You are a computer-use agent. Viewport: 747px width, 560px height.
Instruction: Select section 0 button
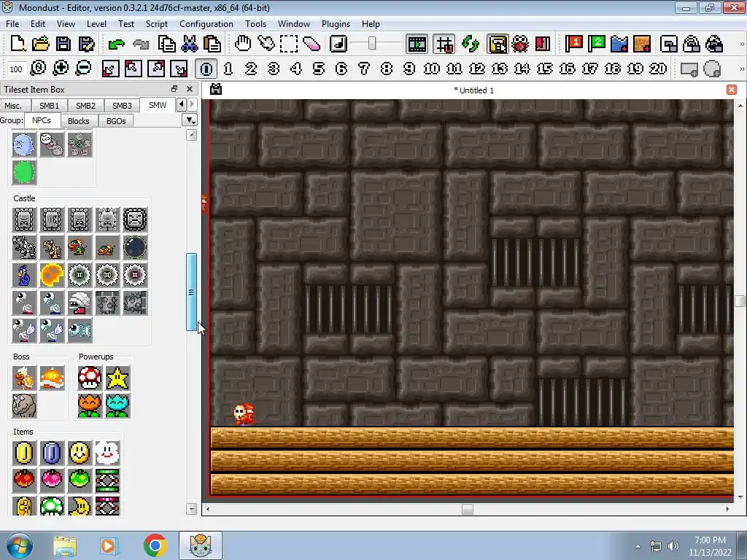click(206, 69)
